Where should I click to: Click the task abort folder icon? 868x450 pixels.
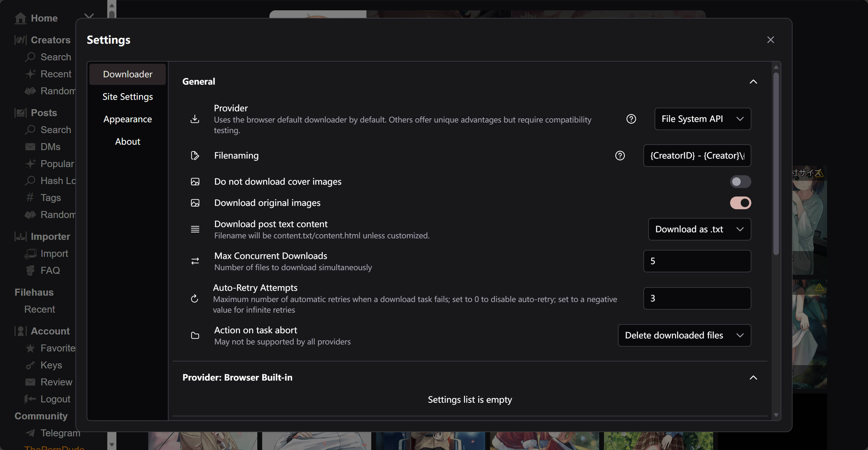(195, 335)
